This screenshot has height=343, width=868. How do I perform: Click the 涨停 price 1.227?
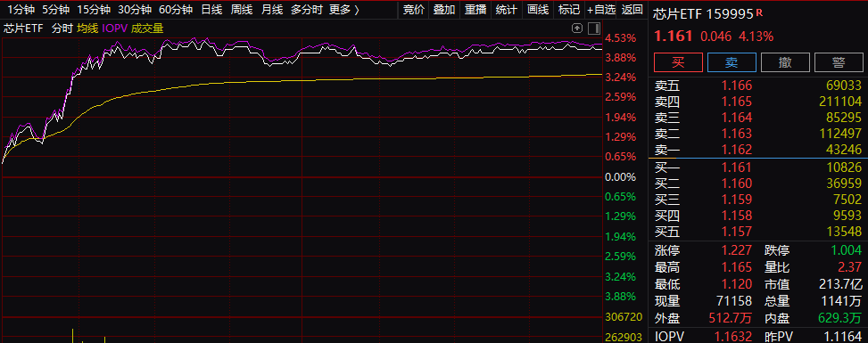737,250
